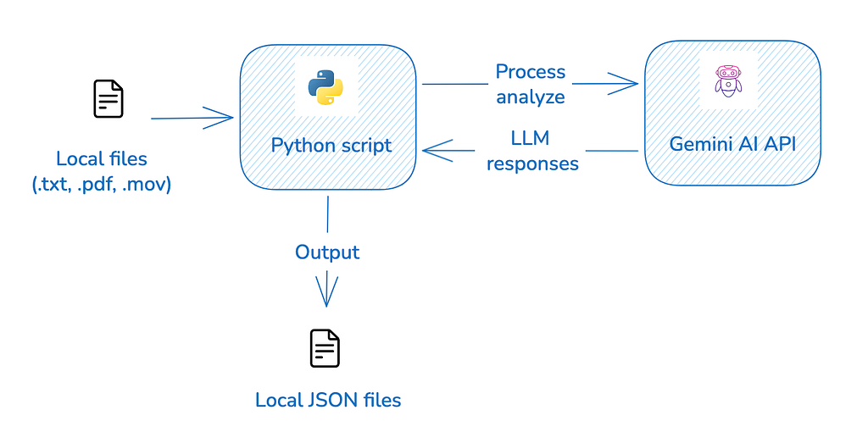Viewport: 868px width, 443px height.
Task: Click the 'LLM responses' connector label
Action: [532, 151]
